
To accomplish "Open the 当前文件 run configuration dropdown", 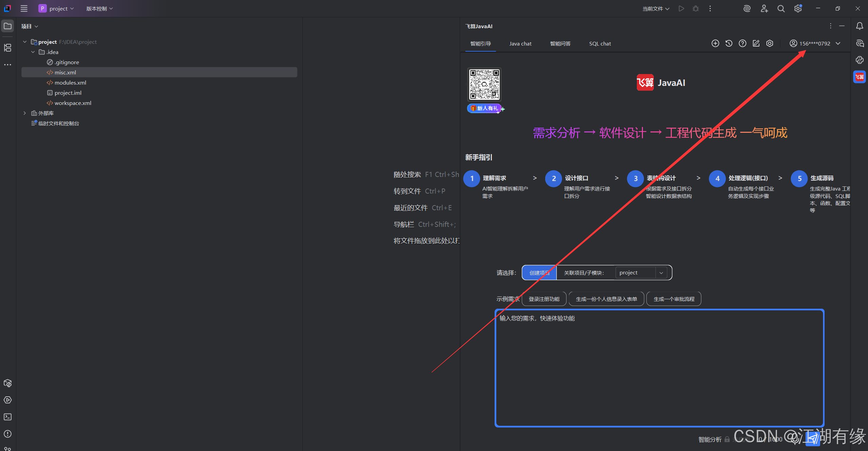I will tap(655, 8).
